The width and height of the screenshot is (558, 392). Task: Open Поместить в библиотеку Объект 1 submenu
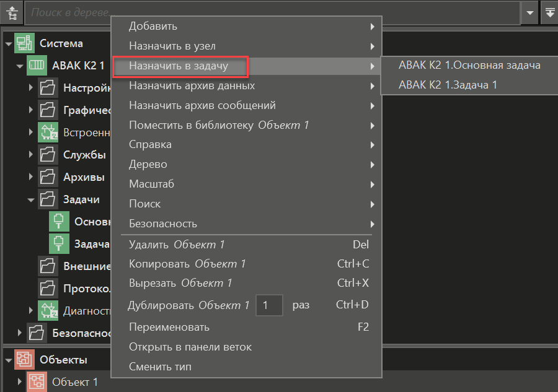tap(246, 125)
